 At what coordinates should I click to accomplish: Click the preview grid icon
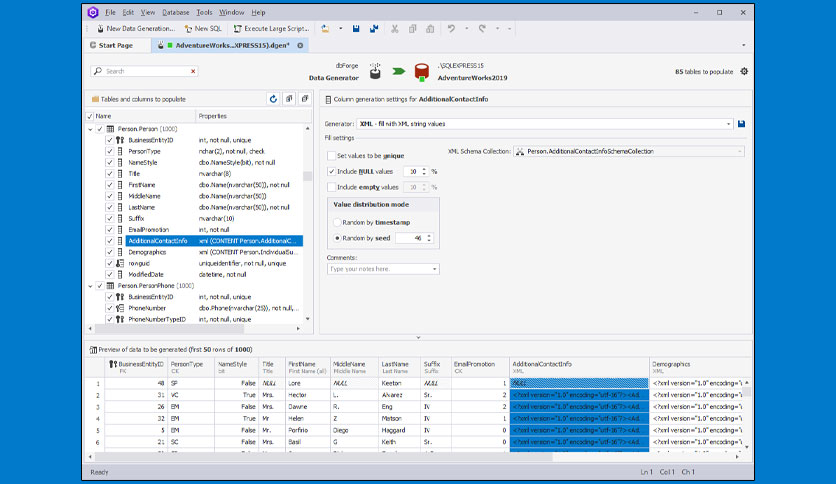tap(93, 350)
